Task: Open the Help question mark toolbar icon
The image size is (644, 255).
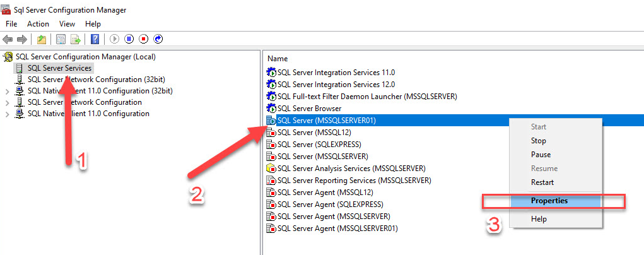Action: pos(95,40)
